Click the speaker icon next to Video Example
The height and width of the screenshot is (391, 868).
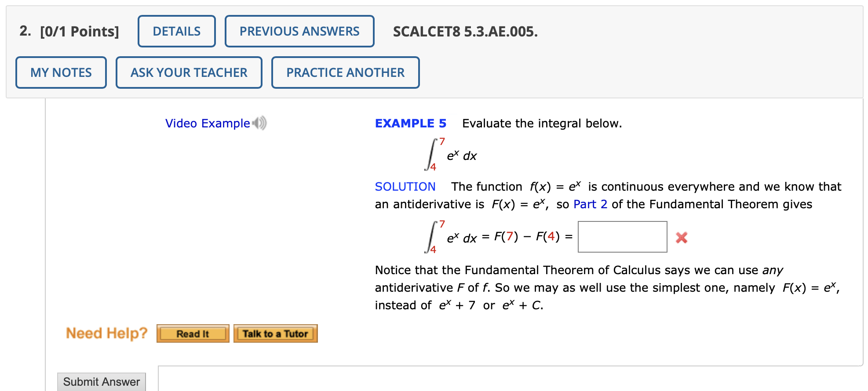[259, 123]
